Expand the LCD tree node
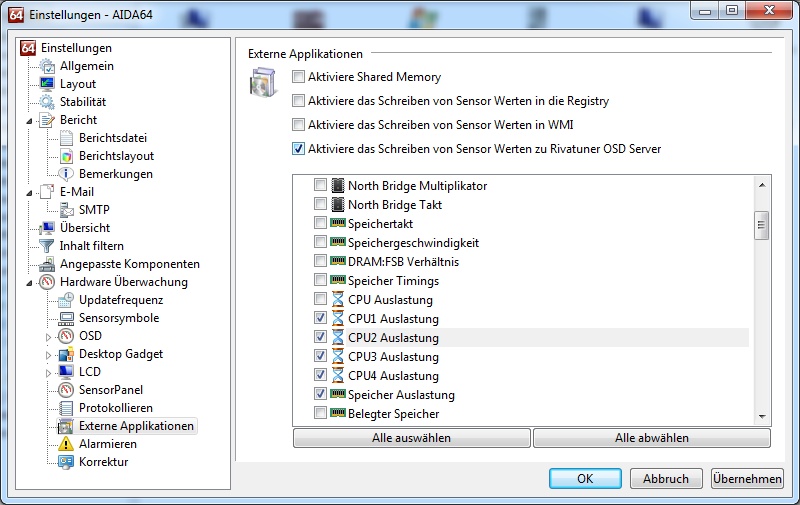 (x=48, y=373)
